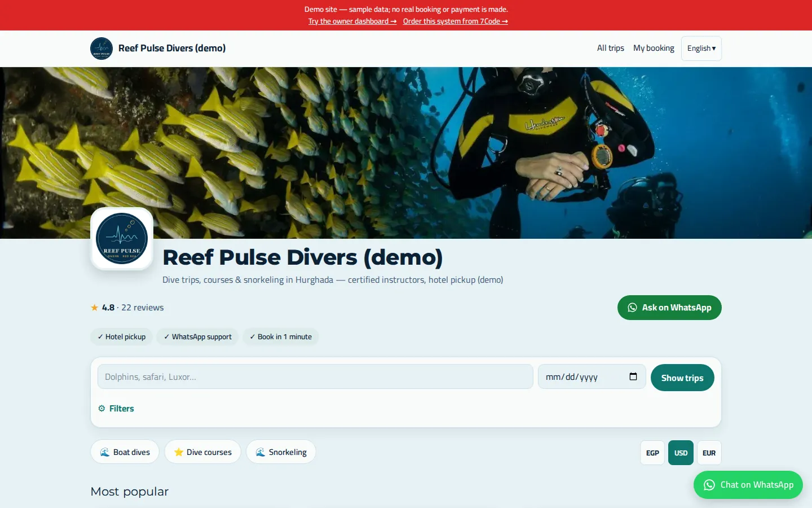Click the Hotel pickup badge
The image size is (812, 508).
coord(121,337)
